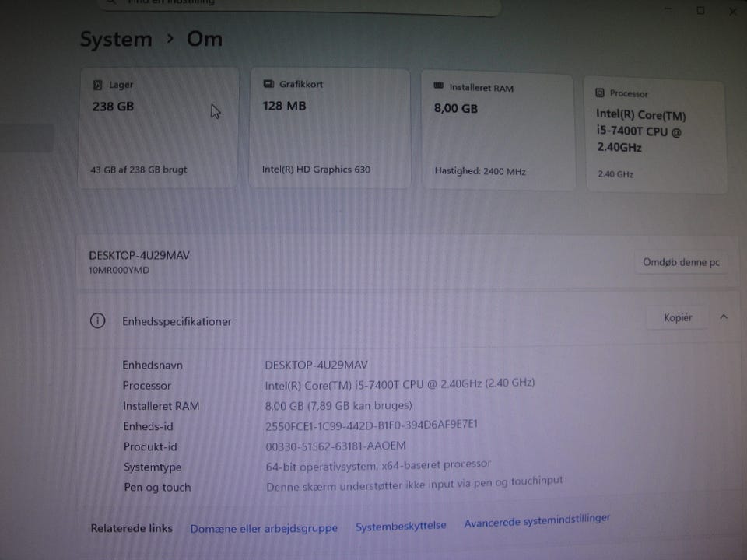Click Produkt-id value 00330-51562-63181-AAOEM

point(336,446)
